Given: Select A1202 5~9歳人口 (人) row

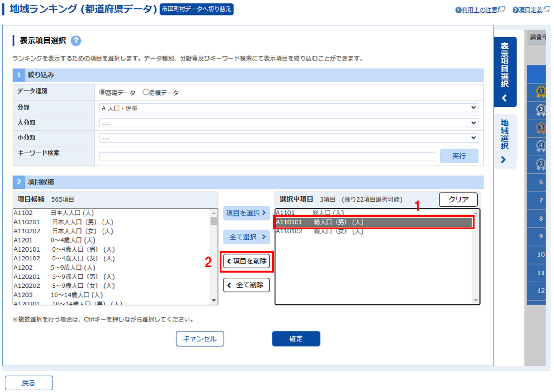Looking at the screenshot, I should click(112, 267).
